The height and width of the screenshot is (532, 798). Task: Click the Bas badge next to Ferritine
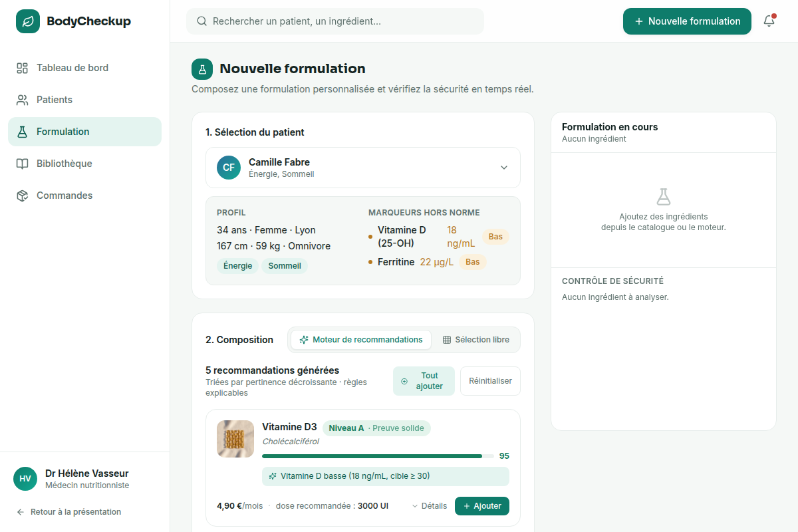pyautogui.click(x=472, y=262)
